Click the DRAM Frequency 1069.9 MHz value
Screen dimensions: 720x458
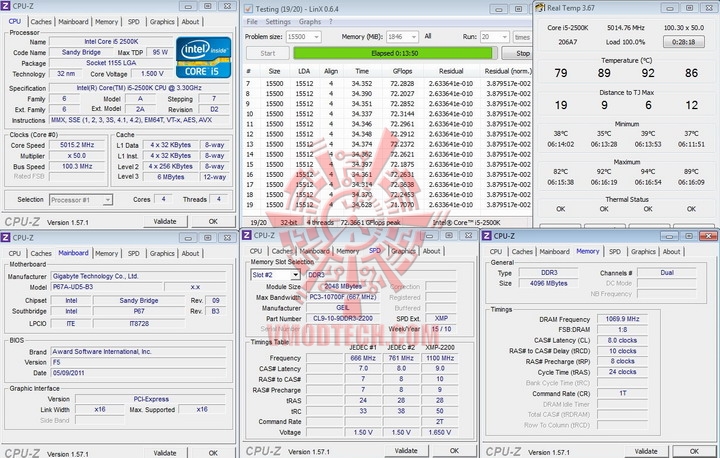(x=623, y=319)
